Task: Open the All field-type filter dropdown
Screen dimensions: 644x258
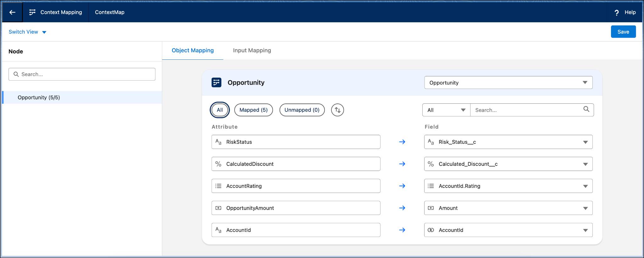Action: [x=446, y=110]
